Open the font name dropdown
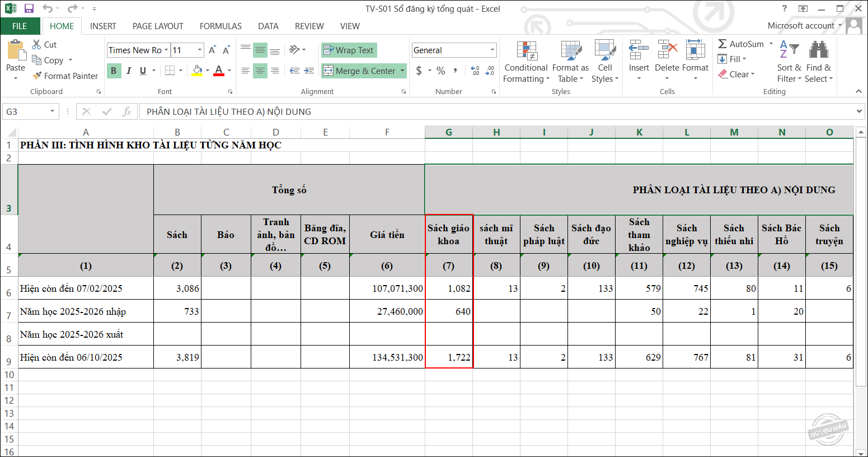Viewport: 868px width, 457px height. click(166, 50)
